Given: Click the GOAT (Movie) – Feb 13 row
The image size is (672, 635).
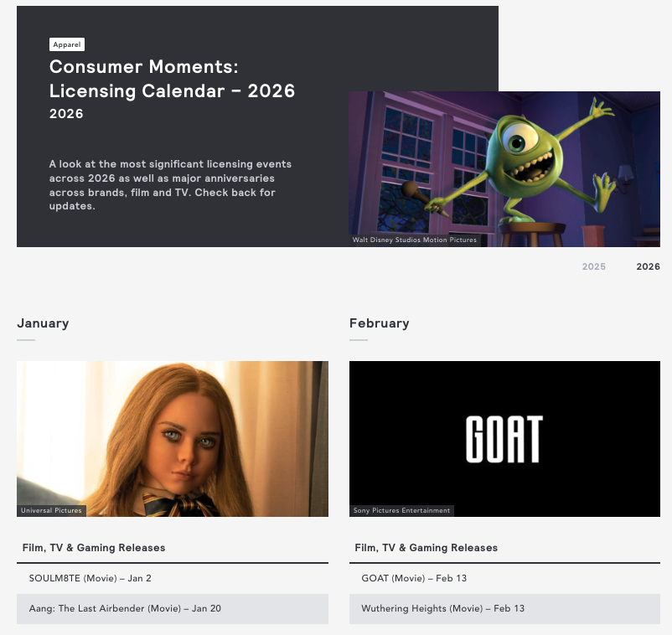Looking at the screenshot, I should click(504, 578).
